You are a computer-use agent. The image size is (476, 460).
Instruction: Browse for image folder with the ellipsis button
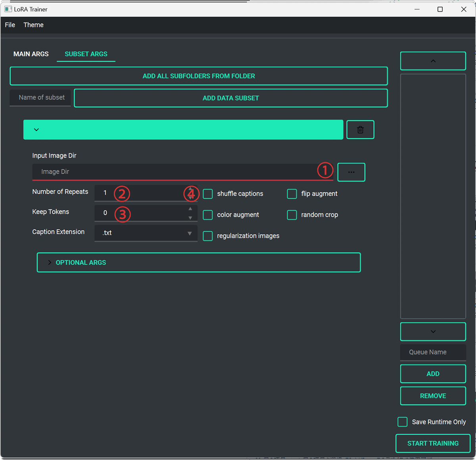coord(351,172)
